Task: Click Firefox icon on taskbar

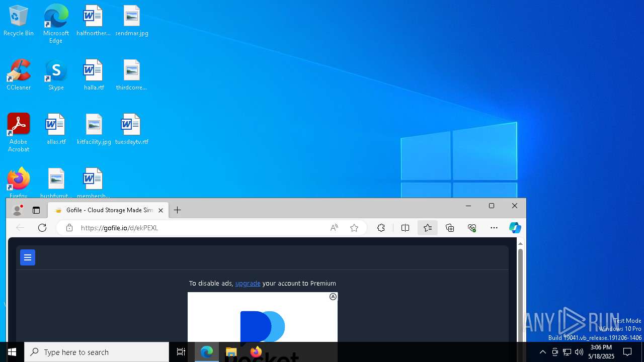Action: [x=256, y=352]
